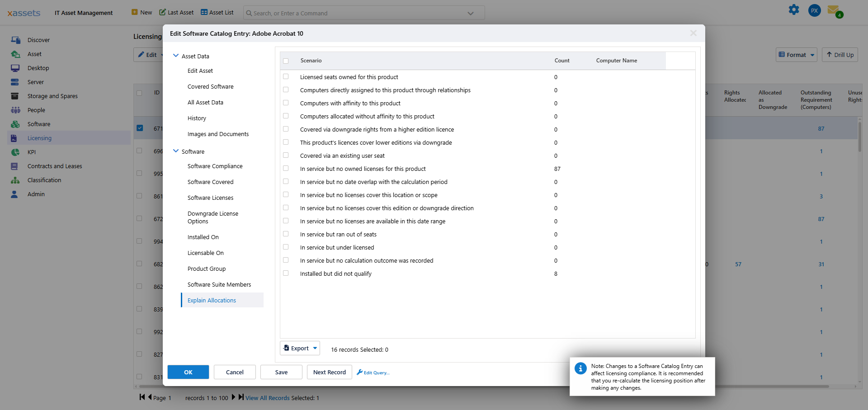This screenshot has height=410, width=868.
Task: Check 'Computers with affinity to this product' row
Action: point(286,103)
